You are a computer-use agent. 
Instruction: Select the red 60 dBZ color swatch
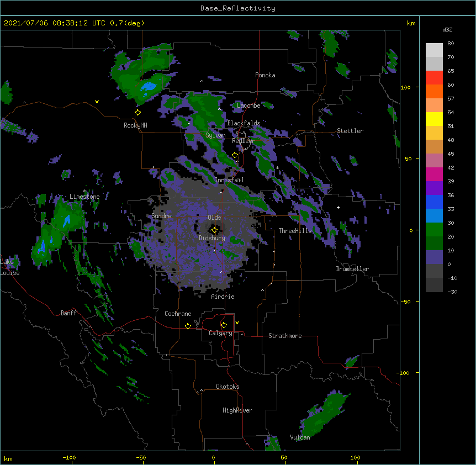coord(434,77)
